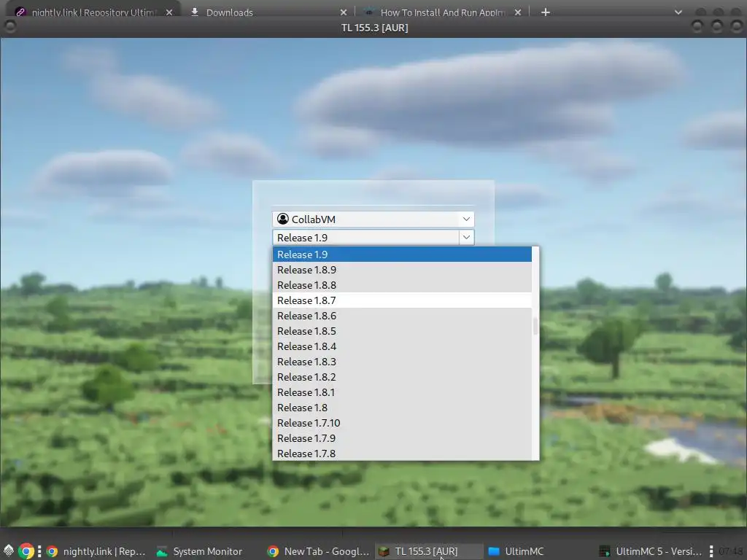
Task: Select the Release 1.8.7 entry
Action: (402, 300)
